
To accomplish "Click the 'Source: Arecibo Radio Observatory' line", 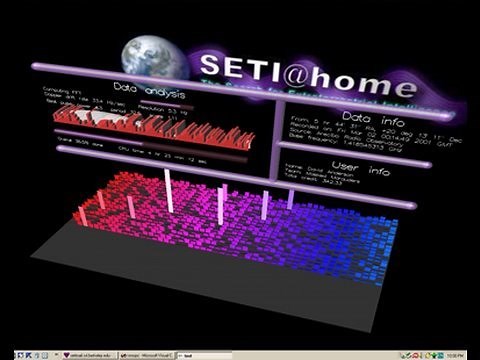I will click(347, 137).
